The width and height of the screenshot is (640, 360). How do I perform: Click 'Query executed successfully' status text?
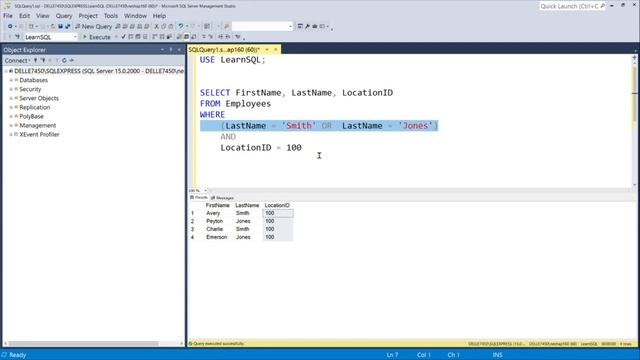218,344
